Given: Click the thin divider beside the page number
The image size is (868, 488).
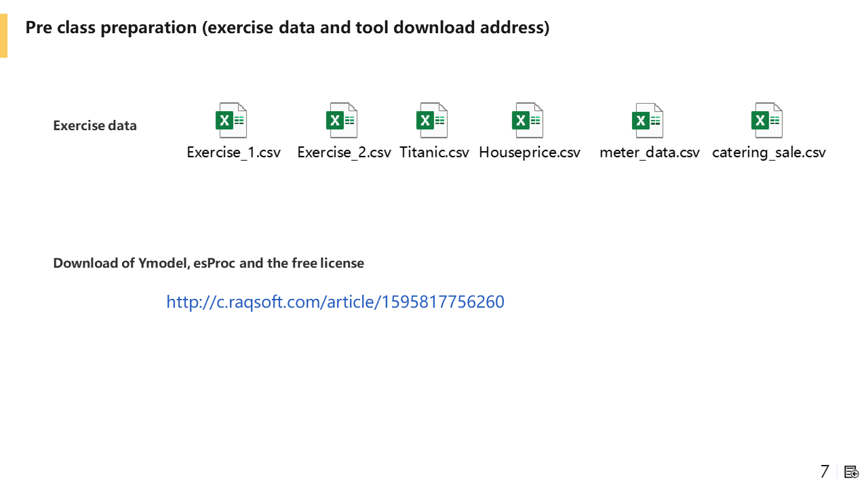Looking at the screenshot, I should 837,472.
